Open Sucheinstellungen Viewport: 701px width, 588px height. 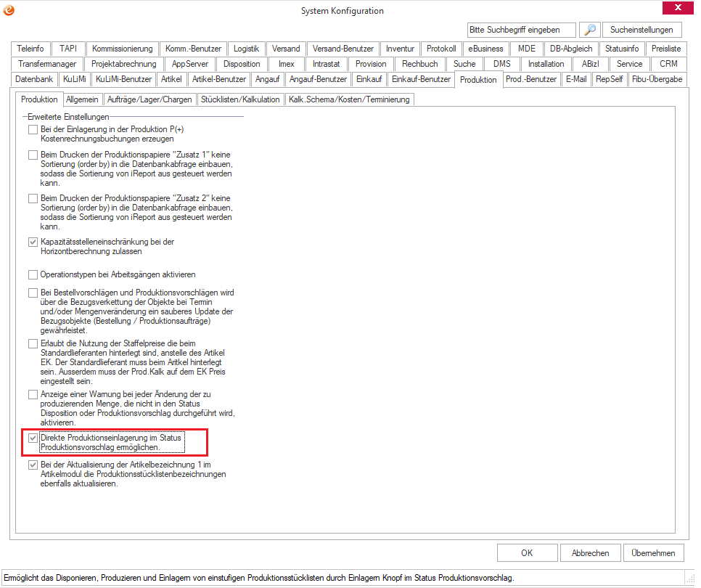[642, 30]
